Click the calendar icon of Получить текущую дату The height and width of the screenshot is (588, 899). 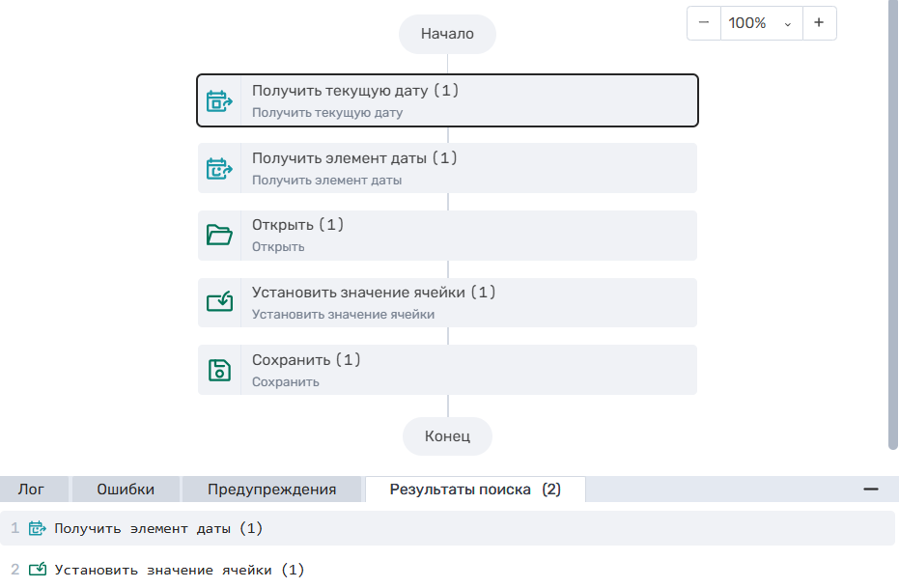coord(220,100)
